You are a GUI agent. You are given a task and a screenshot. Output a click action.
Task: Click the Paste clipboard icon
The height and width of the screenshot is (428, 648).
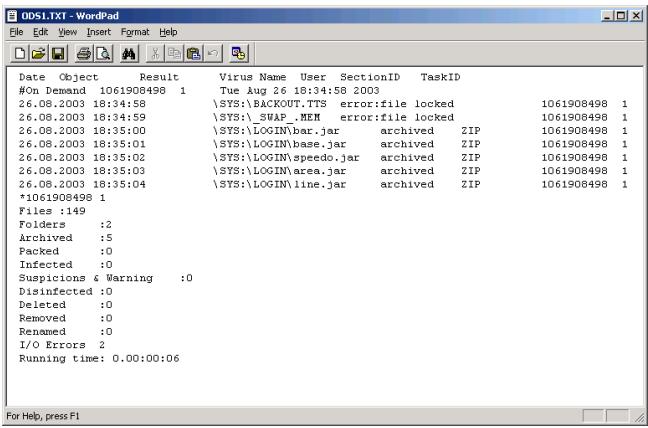(x=193, y=54)
